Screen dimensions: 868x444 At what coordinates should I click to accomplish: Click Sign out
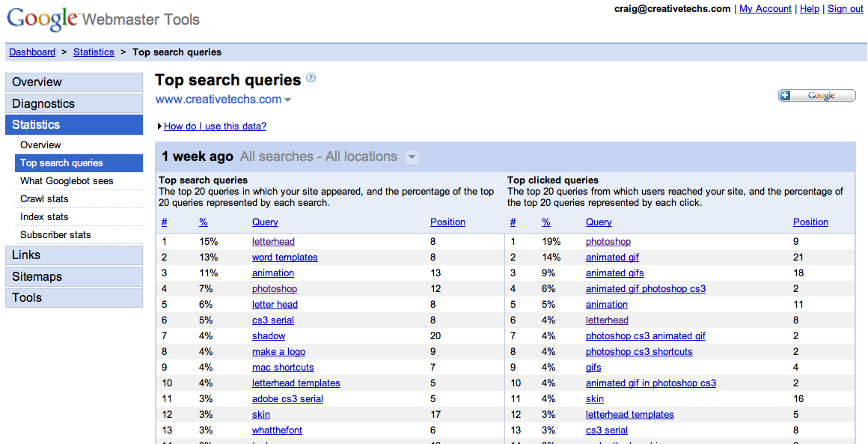click(x=846, y=9)
